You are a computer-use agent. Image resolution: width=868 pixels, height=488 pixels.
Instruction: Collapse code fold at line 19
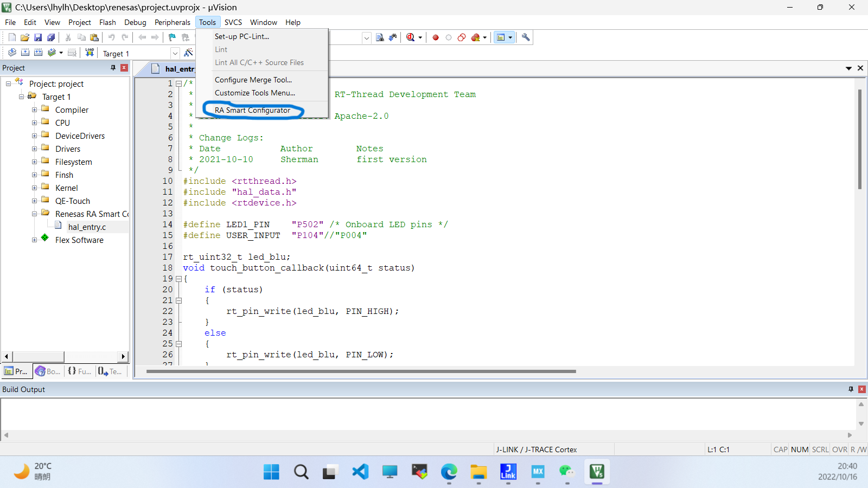point(178,279)
